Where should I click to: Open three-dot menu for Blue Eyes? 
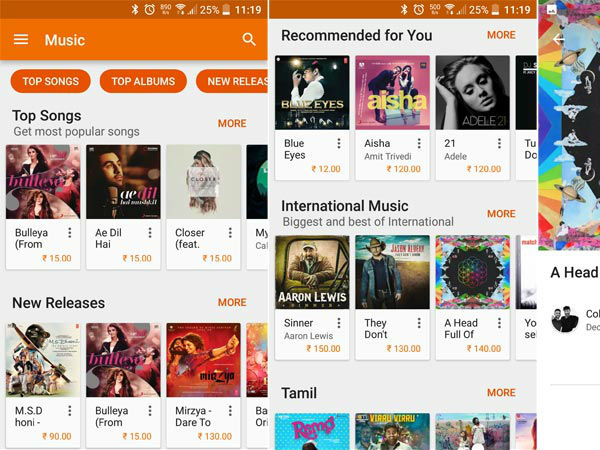[x=339, y=143]
